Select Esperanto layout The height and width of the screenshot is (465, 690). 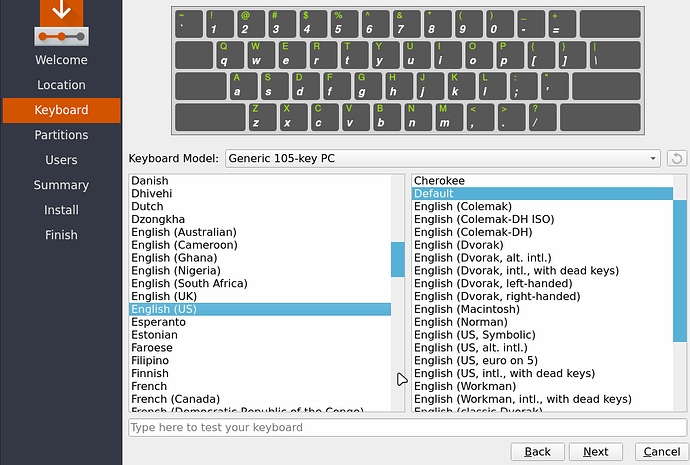pyautogui.click(x=260, y=322)
